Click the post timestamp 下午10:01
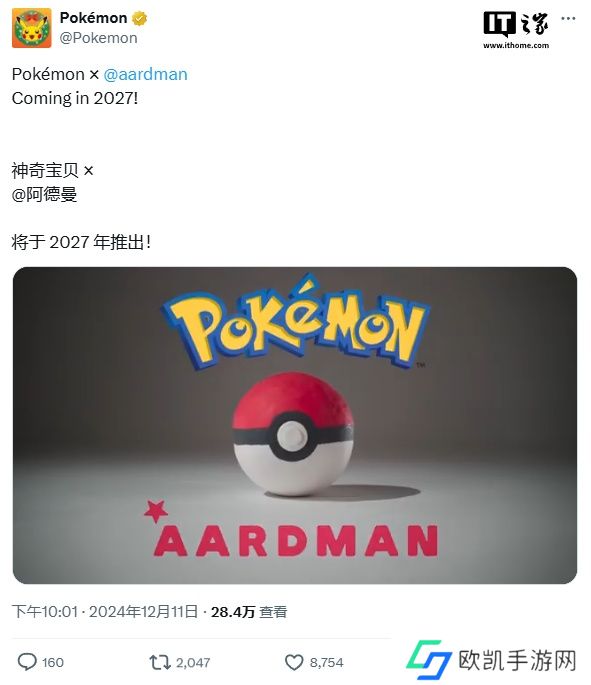This screenshot has height=685, width=591. click(45, 612)
